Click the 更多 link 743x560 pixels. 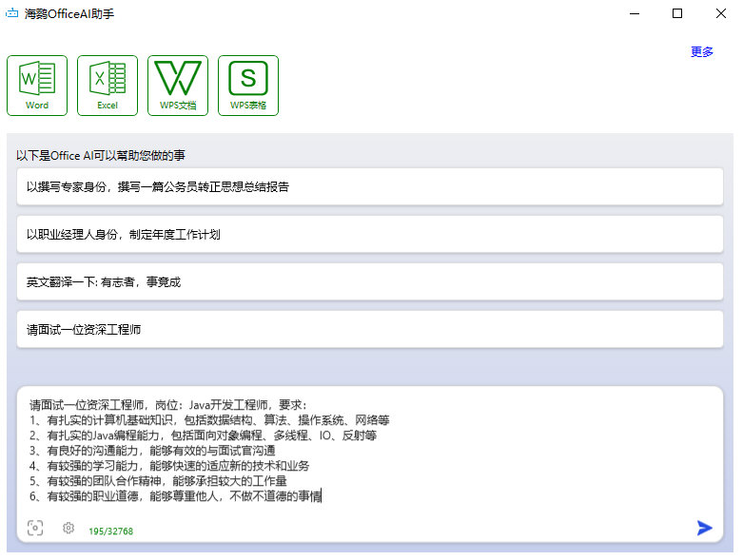(x=702, y=51)
